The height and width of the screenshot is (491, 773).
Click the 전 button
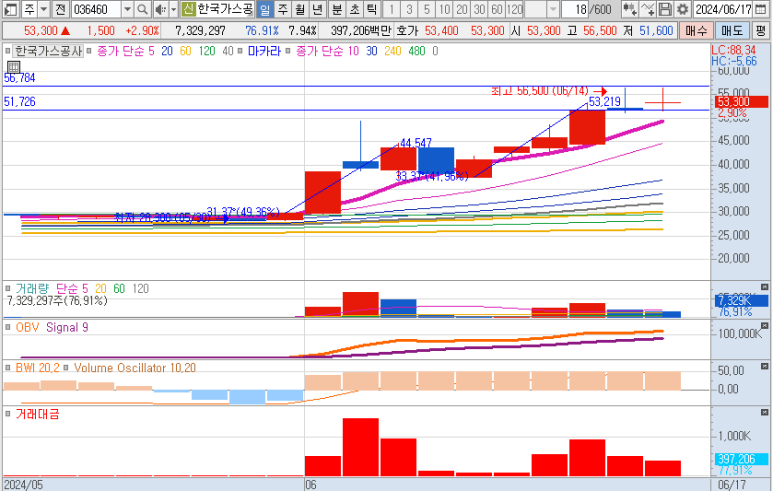[60, 9]
